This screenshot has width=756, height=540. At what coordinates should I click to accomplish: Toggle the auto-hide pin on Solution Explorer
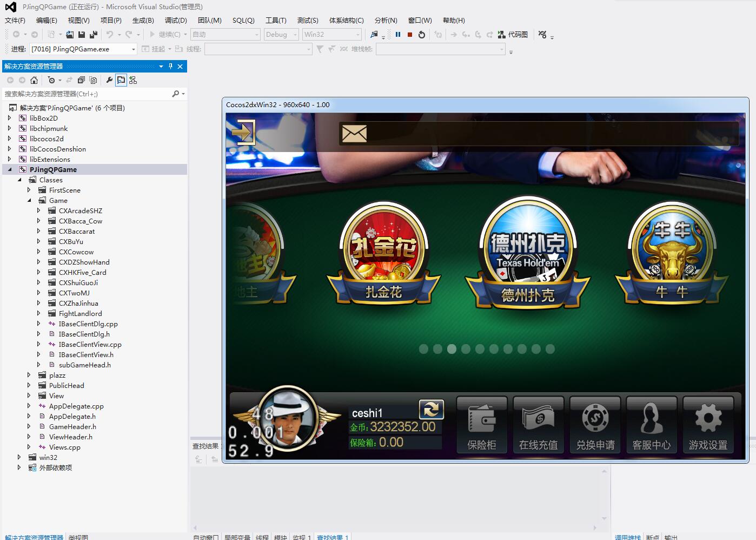click(x=170, y=66)
